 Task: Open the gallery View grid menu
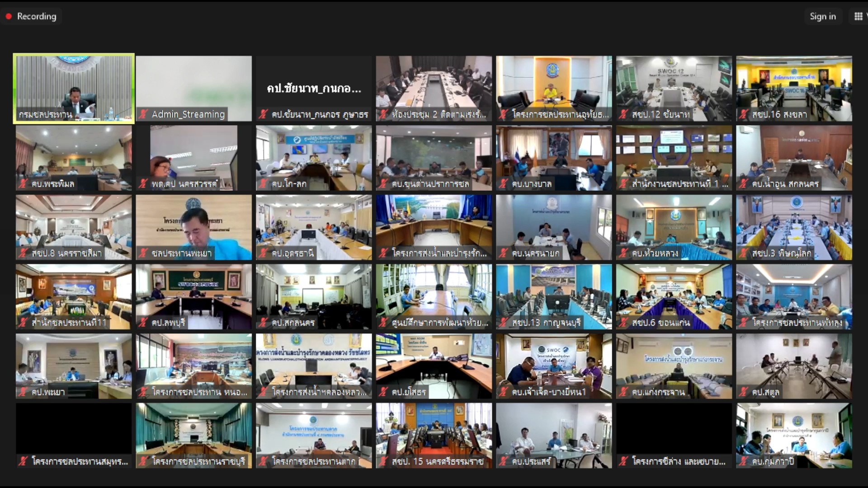(x=858, y=17)
